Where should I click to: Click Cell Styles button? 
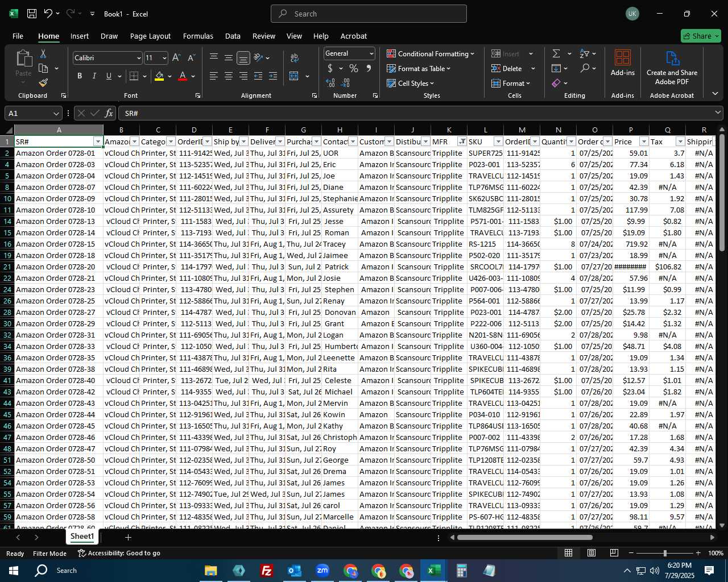(410, 83)
